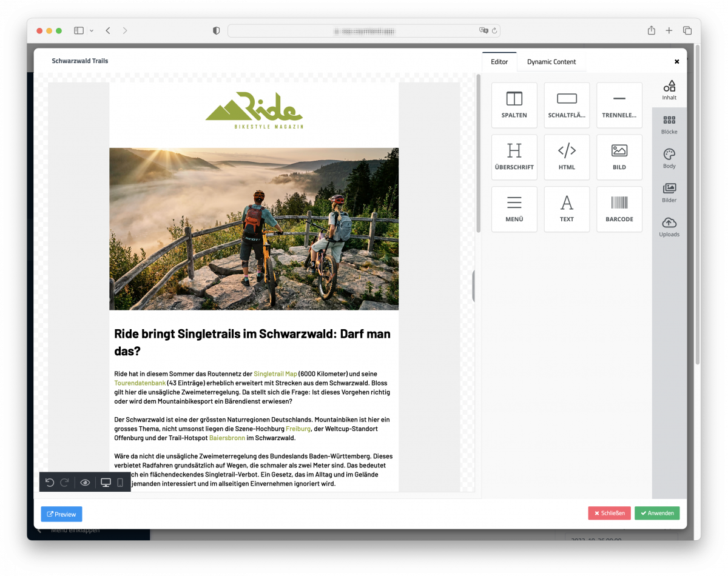This screenshot has width=728, height=576.
Task: Select the mountain bikers hero image
Action: [254, 229]
